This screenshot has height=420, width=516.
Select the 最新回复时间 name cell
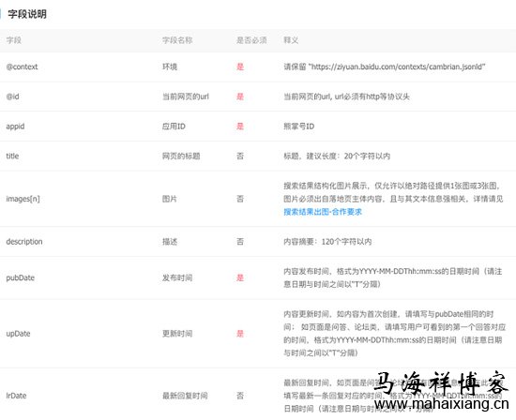tap(185, 396)
